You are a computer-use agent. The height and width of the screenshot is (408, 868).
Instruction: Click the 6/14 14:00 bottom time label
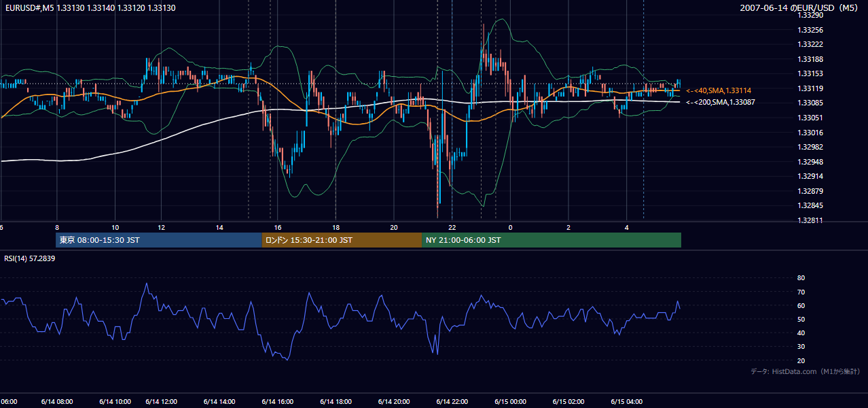pyautogui.click(x=219, y=402)
